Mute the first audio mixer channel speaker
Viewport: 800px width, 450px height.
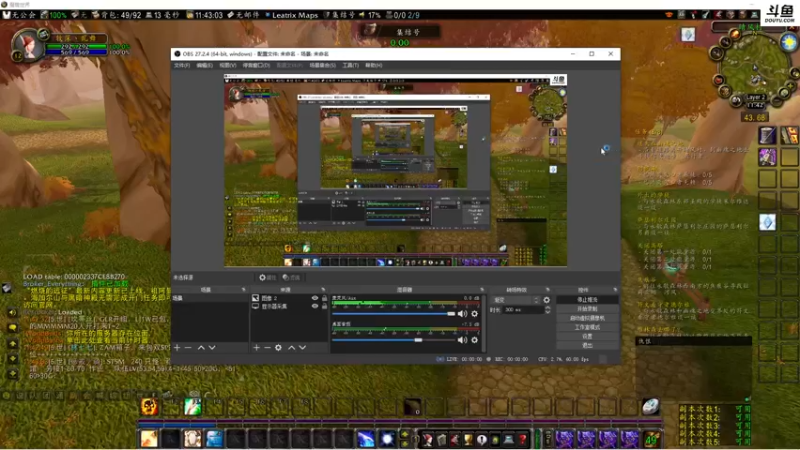[462, 314]
